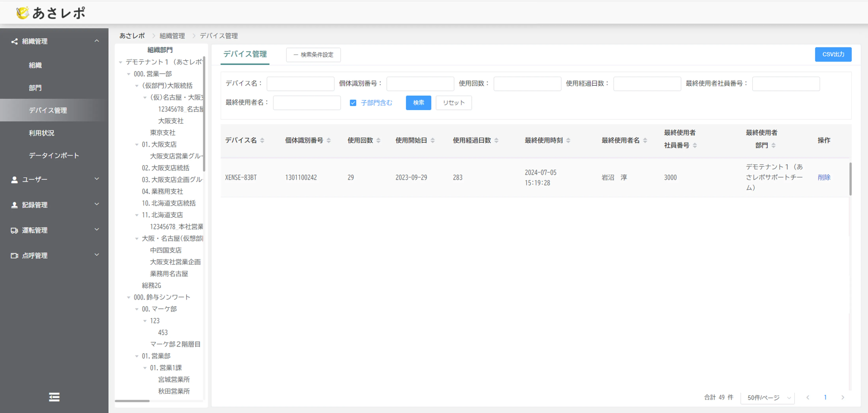868x413 pixels.
Task: Click the CSV出力 button
Action: (x=833, y=54)
